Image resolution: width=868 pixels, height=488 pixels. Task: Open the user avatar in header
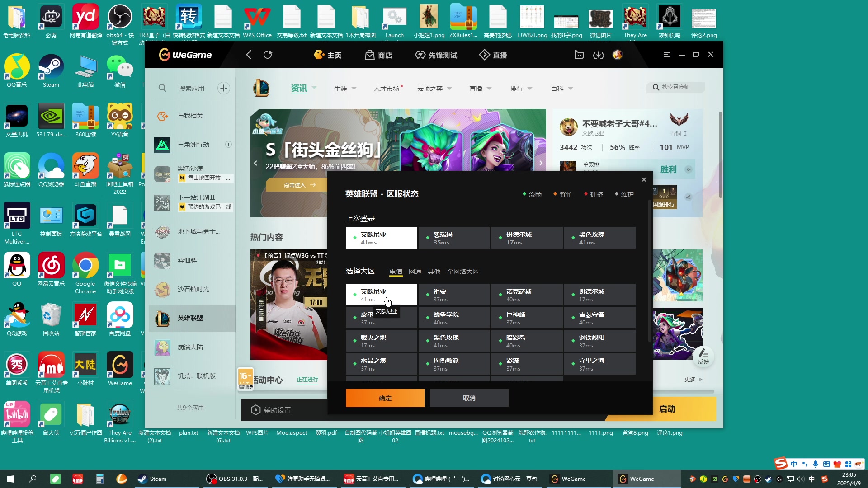click(618, 55)
